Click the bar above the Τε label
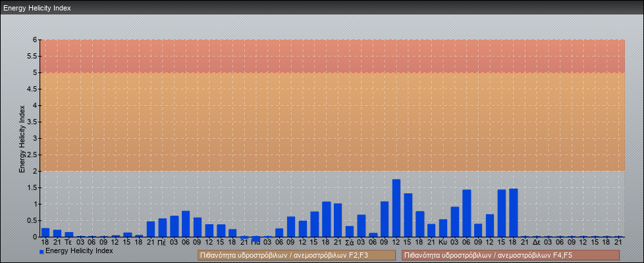The height and width of the screenshot is (263, 644). point(69,235)
